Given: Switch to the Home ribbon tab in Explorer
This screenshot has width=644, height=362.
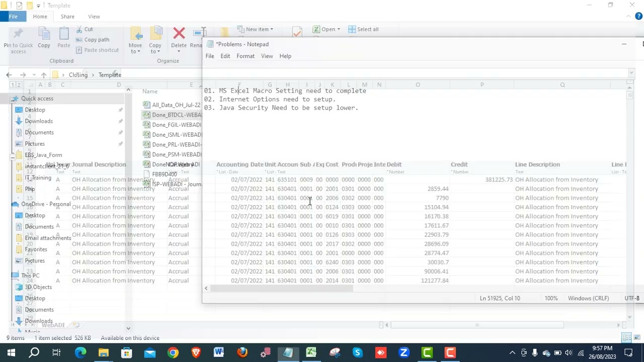Looking at the screenshot, I should tap(40, 17).
